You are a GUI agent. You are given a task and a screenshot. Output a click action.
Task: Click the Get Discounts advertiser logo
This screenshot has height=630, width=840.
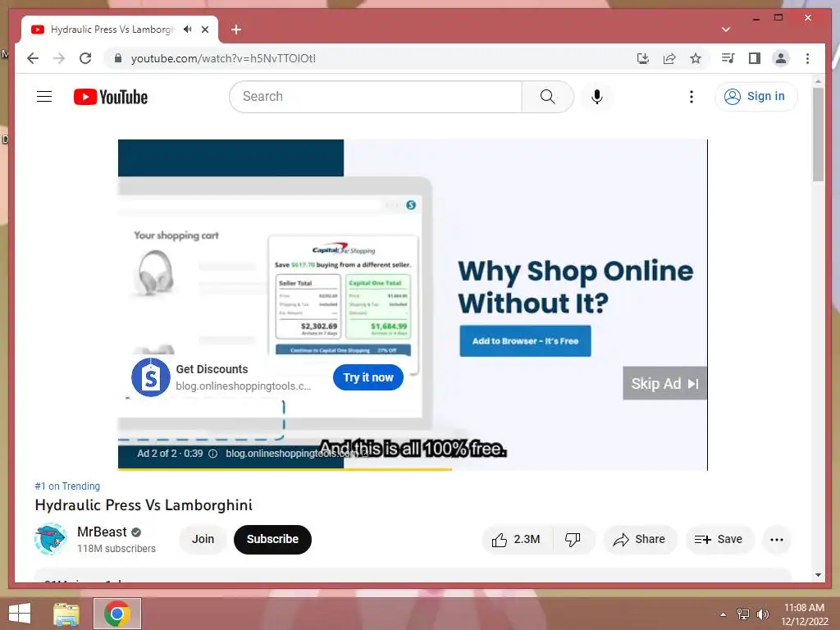151,377
